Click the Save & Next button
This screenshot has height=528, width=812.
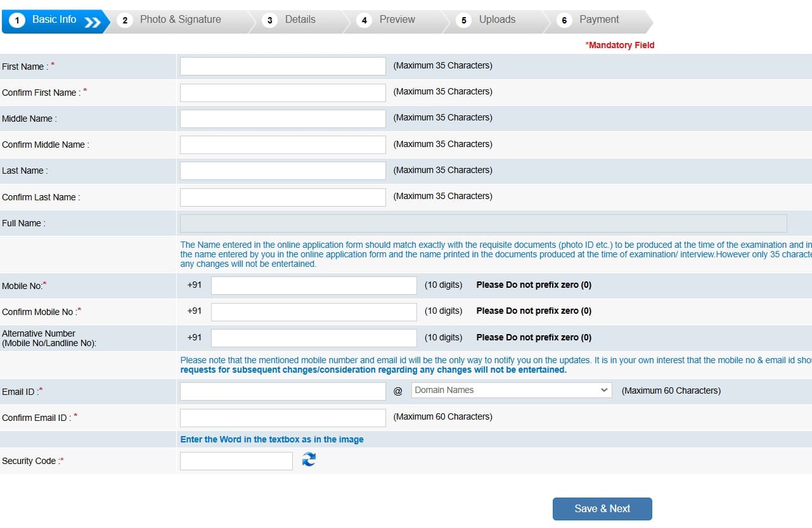pos(602,509)
